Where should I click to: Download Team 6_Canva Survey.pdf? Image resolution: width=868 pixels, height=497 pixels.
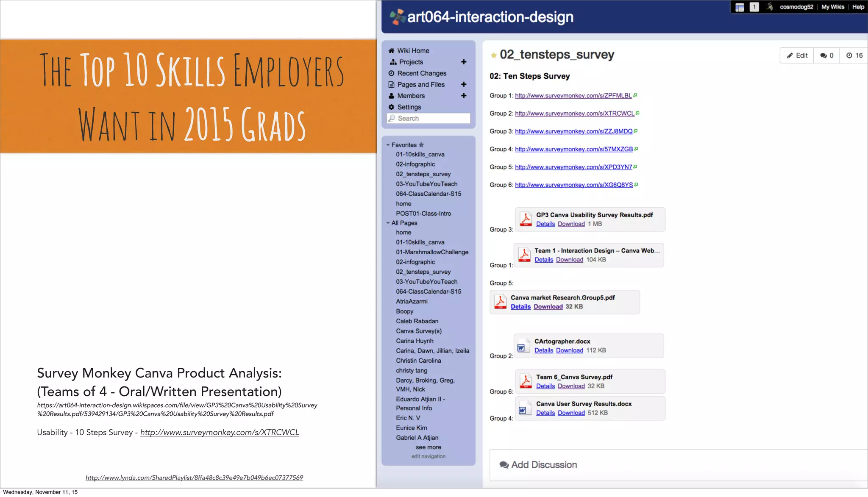[x=571, y=386]
